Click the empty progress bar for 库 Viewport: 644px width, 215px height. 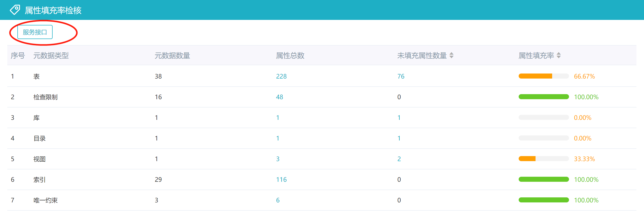tap(544, 117)
